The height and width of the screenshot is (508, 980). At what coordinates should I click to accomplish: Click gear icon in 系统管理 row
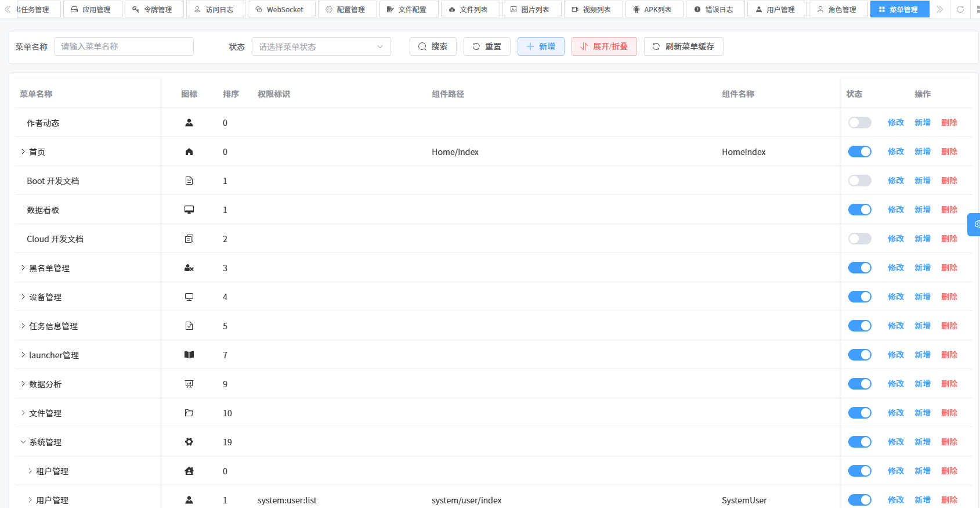coord(189,442)
